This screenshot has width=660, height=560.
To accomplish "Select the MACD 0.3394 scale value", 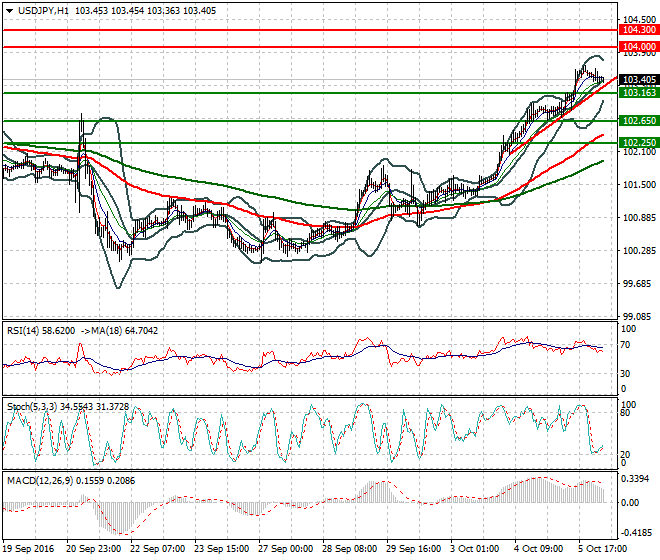I will 636,479.
